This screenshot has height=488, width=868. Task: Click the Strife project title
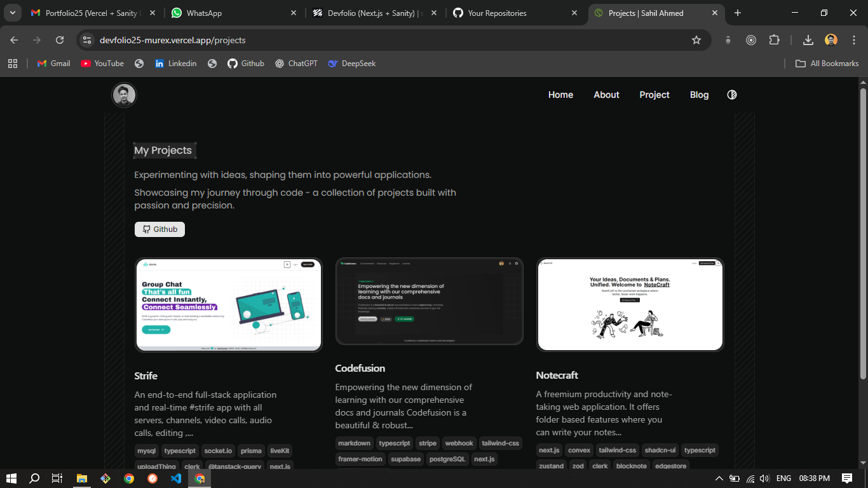[x=146, y=376]
